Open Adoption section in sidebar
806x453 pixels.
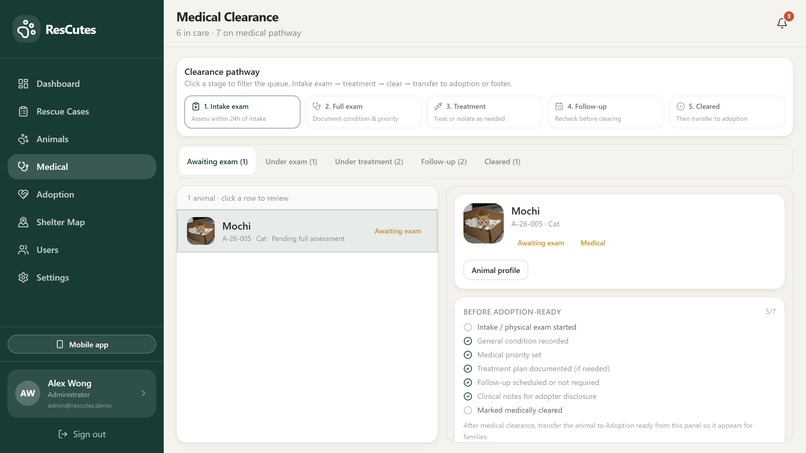[x=82, y=194]
